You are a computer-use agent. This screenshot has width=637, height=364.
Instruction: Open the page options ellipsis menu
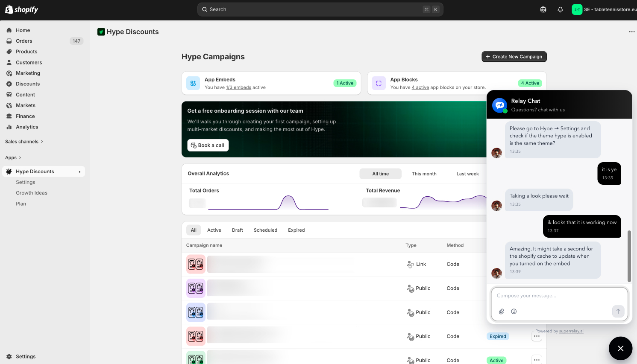pos(631,32)
